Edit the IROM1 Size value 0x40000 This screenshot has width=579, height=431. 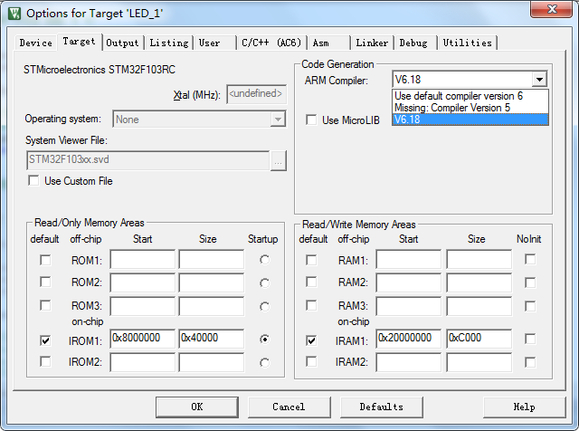pyautogui.click(x=211, y=339)
